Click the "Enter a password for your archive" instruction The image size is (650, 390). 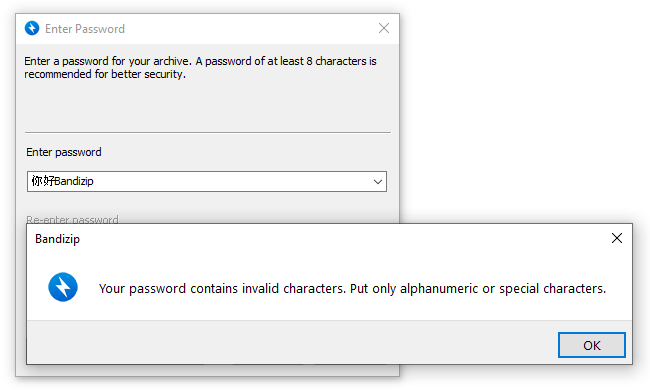point(108,61)
